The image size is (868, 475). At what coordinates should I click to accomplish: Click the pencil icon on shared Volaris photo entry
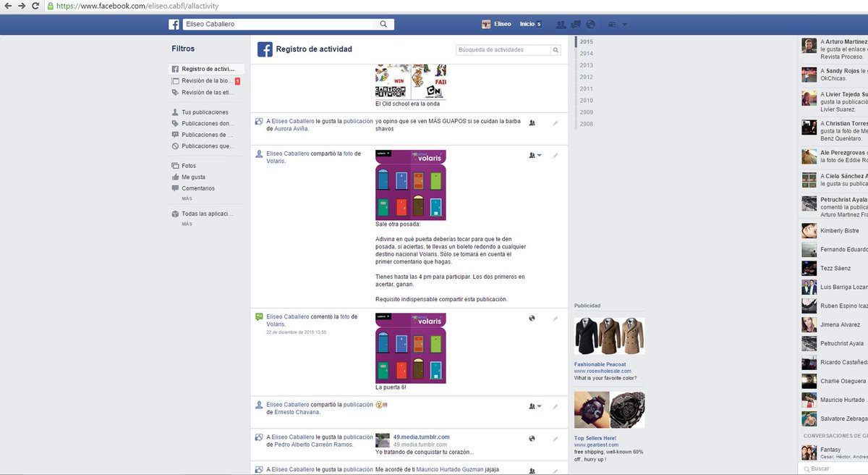tap(556, 155)
